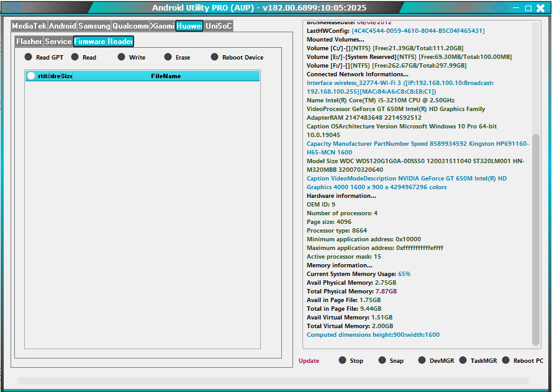The height and width of the screenshot is (392, 552).
Task: Click the 'Volume [F:/]' free space line
Action: point(387,65)
